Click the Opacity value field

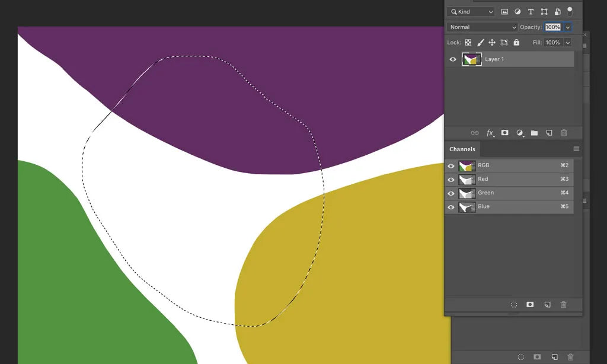(x=552, y=27)
